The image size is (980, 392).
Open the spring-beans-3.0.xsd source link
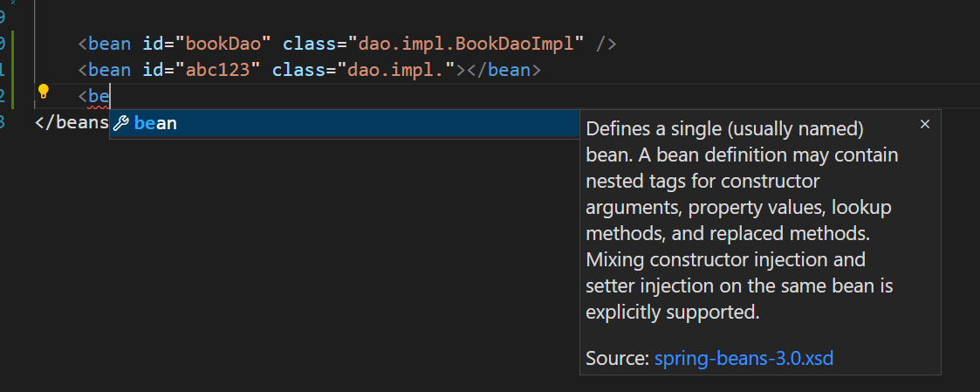744,359
